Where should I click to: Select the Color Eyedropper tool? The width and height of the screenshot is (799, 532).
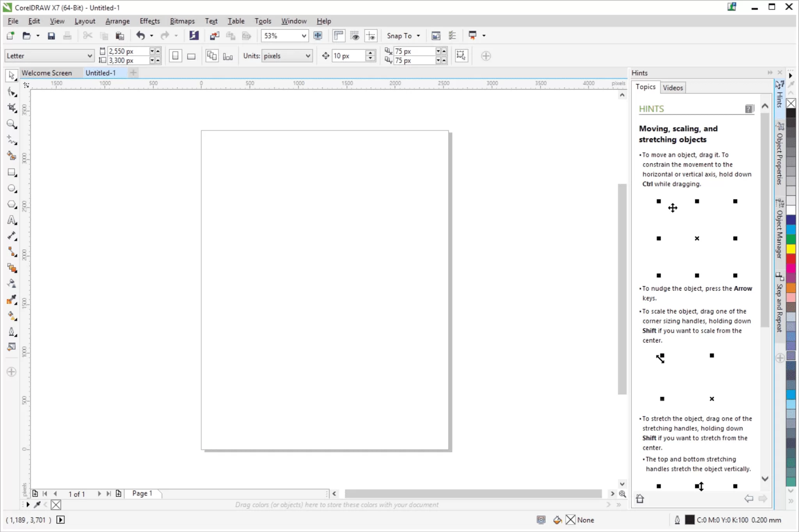[11, 299]
